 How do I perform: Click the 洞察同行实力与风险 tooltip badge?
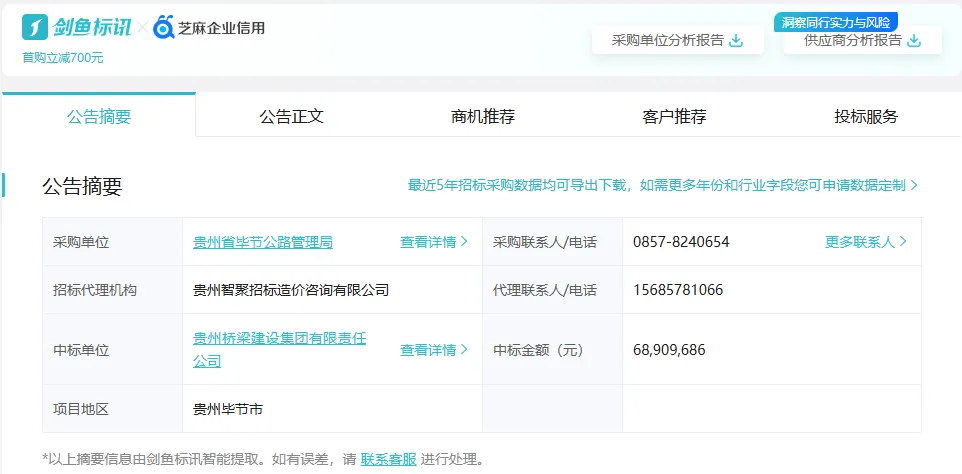tap(836, 21)
